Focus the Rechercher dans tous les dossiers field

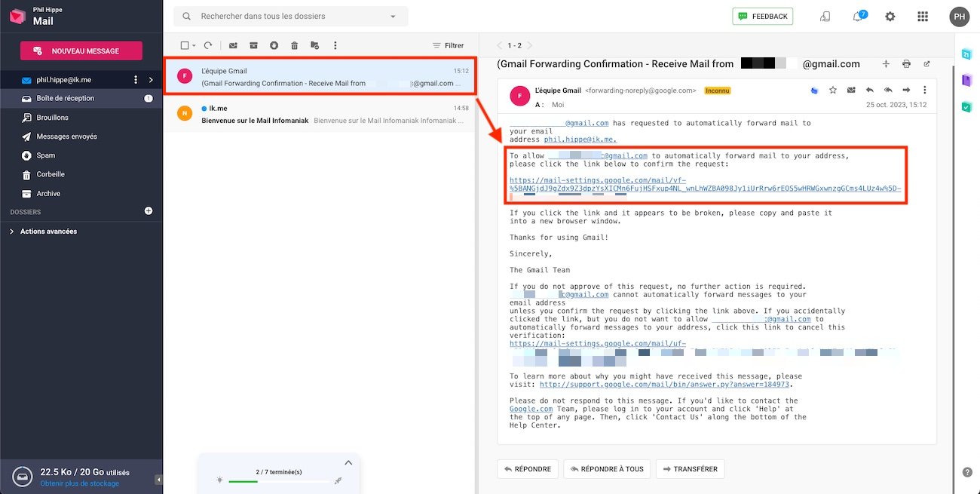pos(290,16)
